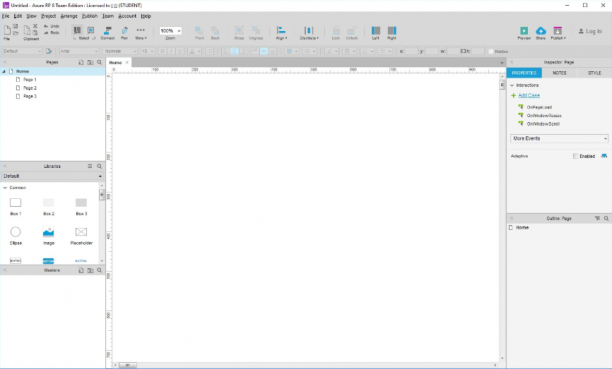Toggle the Left panel view

click(x=375, y=30)
